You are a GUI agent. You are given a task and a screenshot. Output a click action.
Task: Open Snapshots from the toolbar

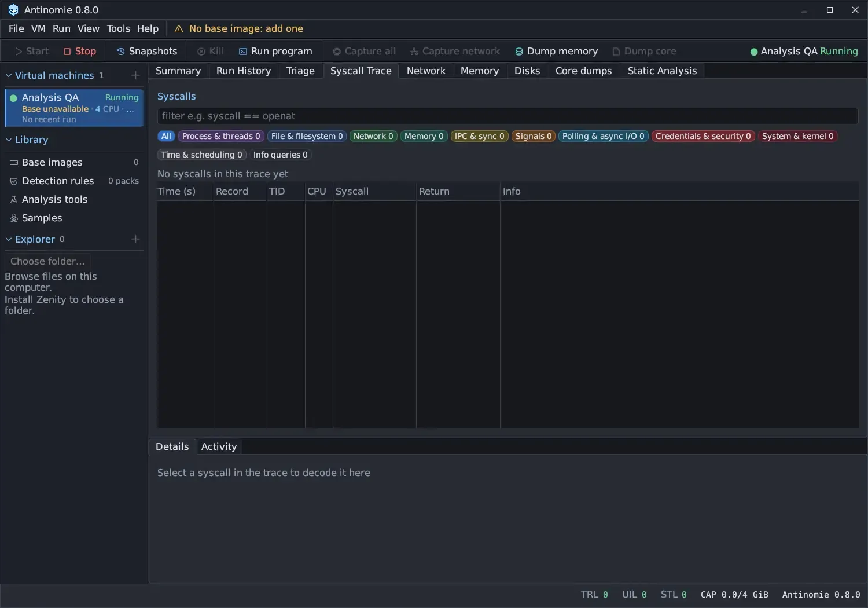pos(147,52)
